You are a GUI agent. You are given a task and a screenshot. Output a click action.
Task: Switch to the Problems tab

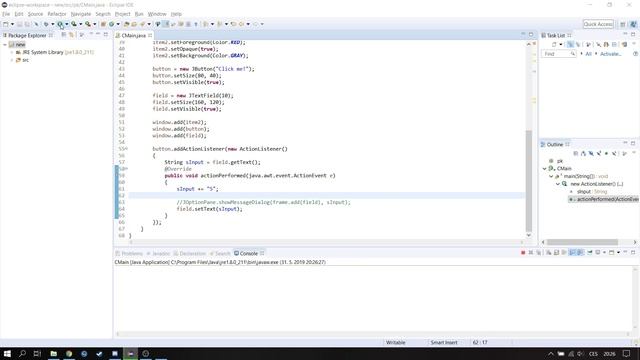tap(129, 253)
